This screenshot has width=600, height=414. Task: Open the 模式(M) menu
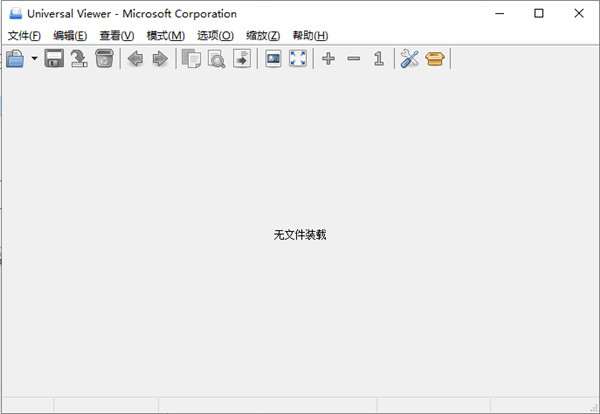pyautogui.click(x=165, y=36)
